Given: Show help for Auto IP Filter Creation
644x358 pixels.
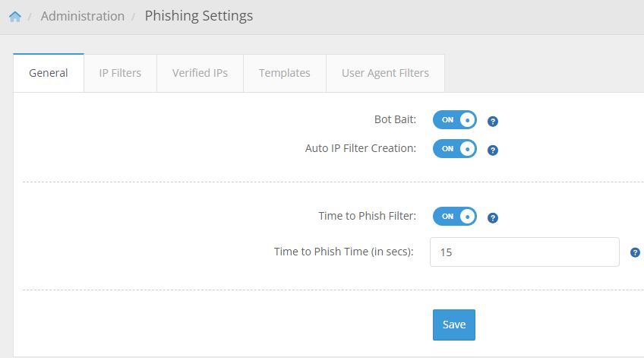Looking at the screenshot, I should (x=492, y=150).
